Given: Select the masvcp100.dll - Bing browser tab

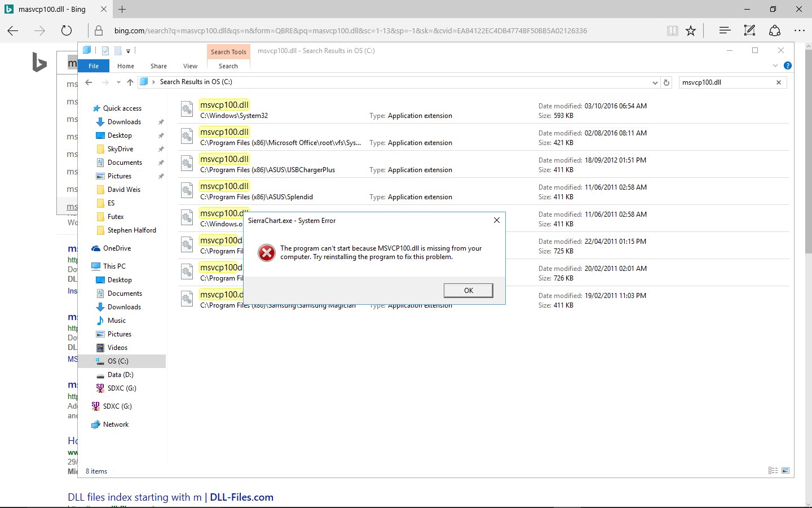Looking at the screenshot, I should [x=55, y=9].
